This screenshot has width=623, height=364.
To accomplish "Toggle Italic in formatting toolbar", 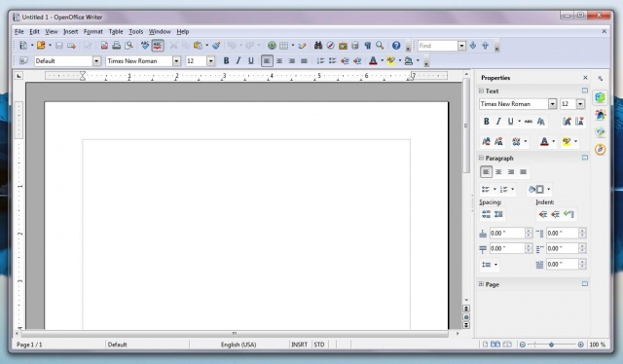I will pos(238,60).
